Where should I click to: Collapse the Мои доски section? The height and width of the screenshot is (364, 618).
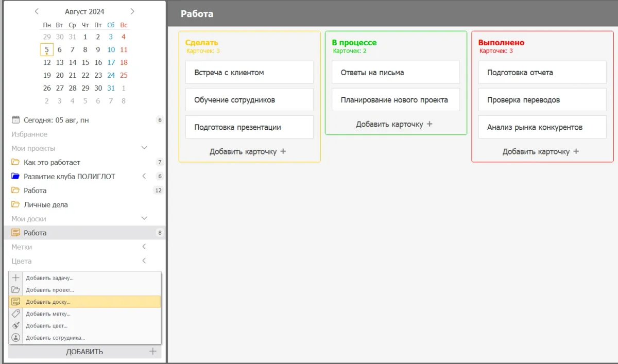click(x=144, y=219)
